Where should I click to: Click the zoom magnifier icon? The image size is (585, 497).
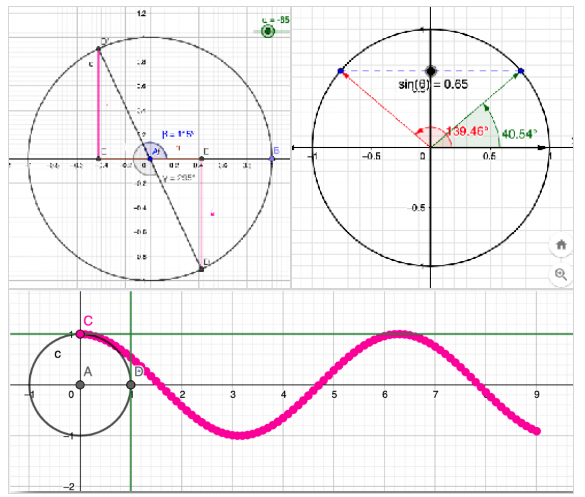pyautogui.click(x=561, y=274)
